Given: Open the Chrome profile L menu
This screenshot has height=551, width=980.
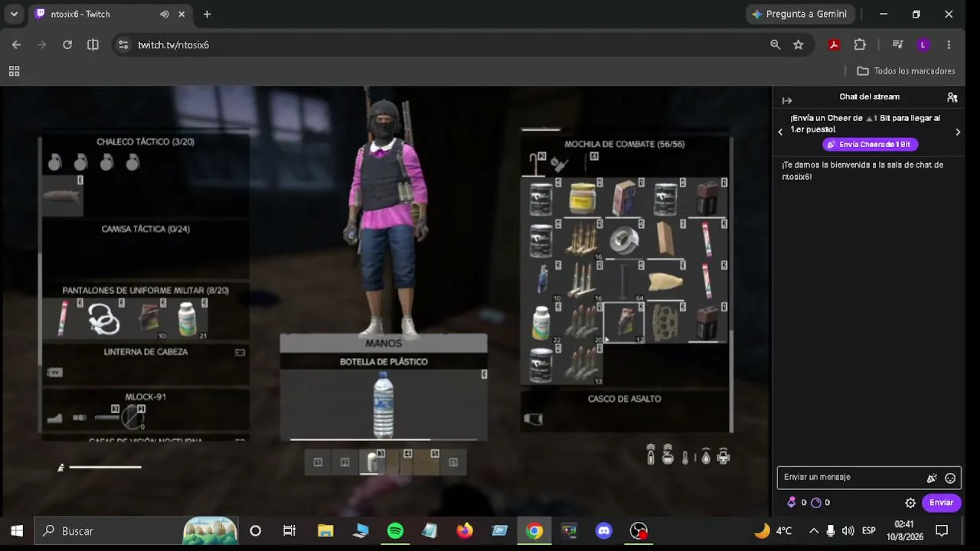Looking at the screenshot, I should click(x=923, y=44).
